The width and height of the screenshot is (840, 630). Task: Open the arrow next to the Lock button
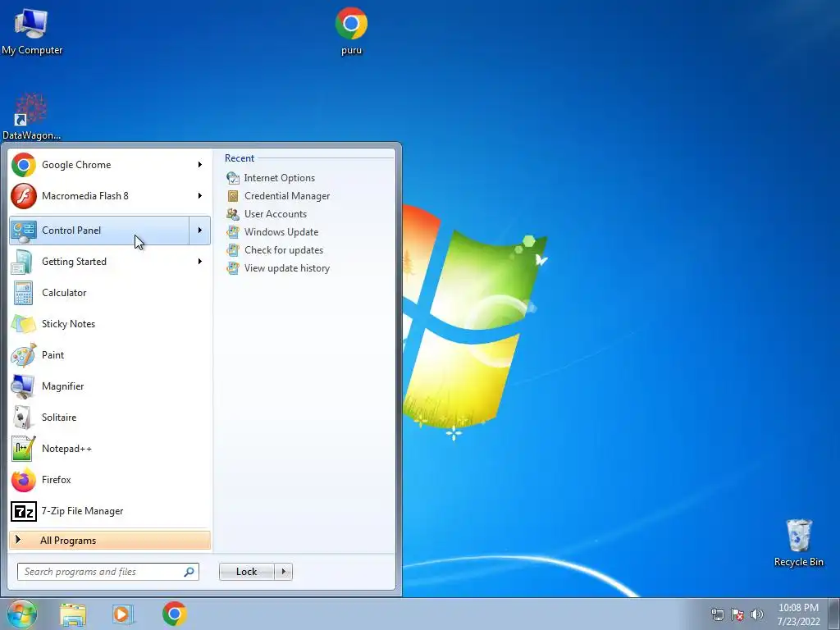pyautogui.click(x=283, y=572)
